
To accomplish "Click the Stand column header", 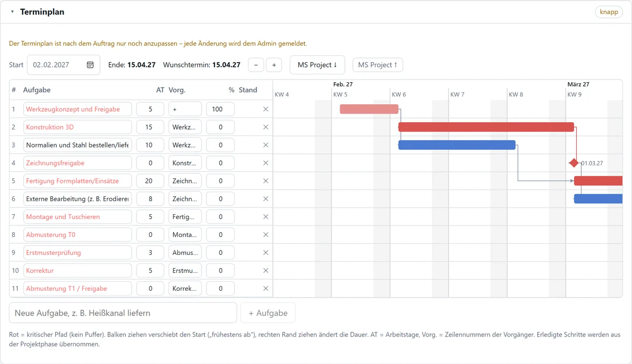I will tap(248, 90).
